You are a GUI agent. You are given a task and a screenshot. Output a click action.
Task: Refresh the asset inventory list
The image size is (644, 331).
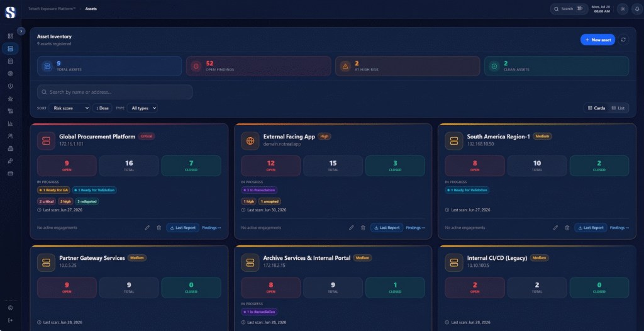623,40
